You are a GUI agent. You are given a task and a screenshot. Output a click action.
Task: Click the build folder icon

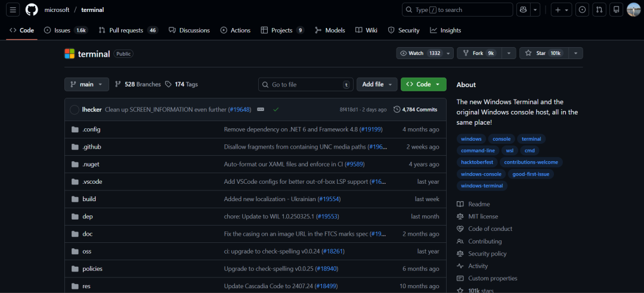[75, 199]
